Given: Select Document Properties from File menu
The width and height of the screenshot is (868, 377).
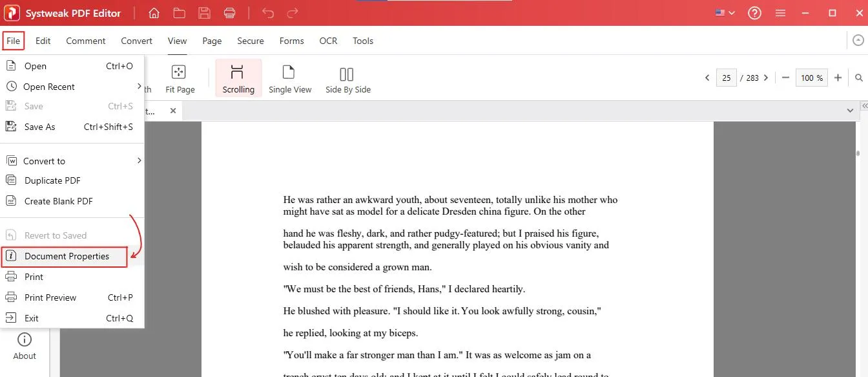Looking at the screenshot, I should click(x=66, y=257).
